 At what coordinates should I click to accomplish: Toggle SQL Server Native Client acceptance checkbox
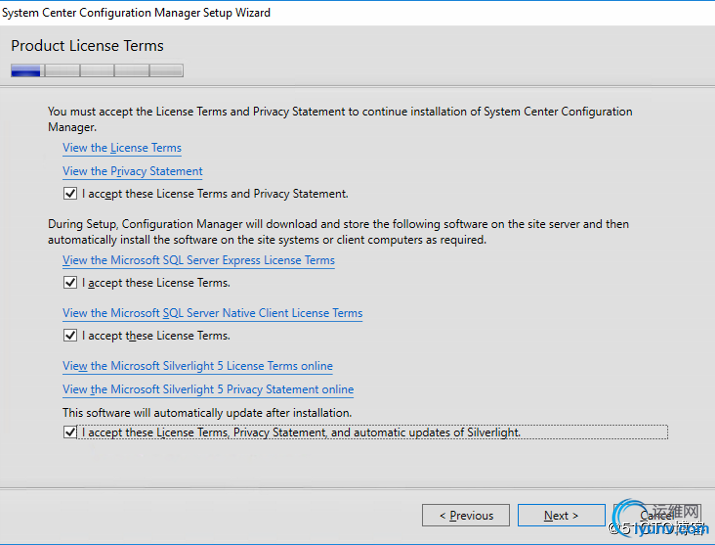click(70, 336)
